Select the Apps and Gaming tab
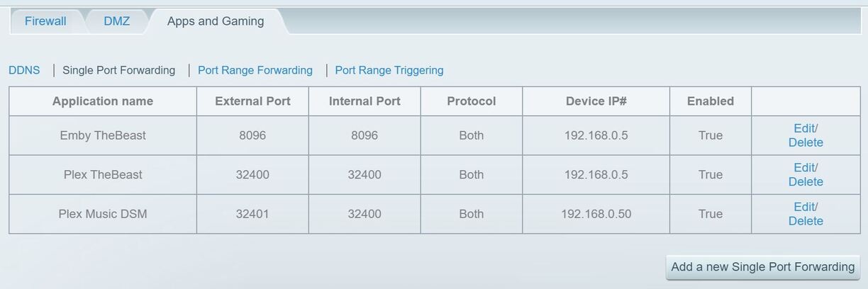 point(216,21)
